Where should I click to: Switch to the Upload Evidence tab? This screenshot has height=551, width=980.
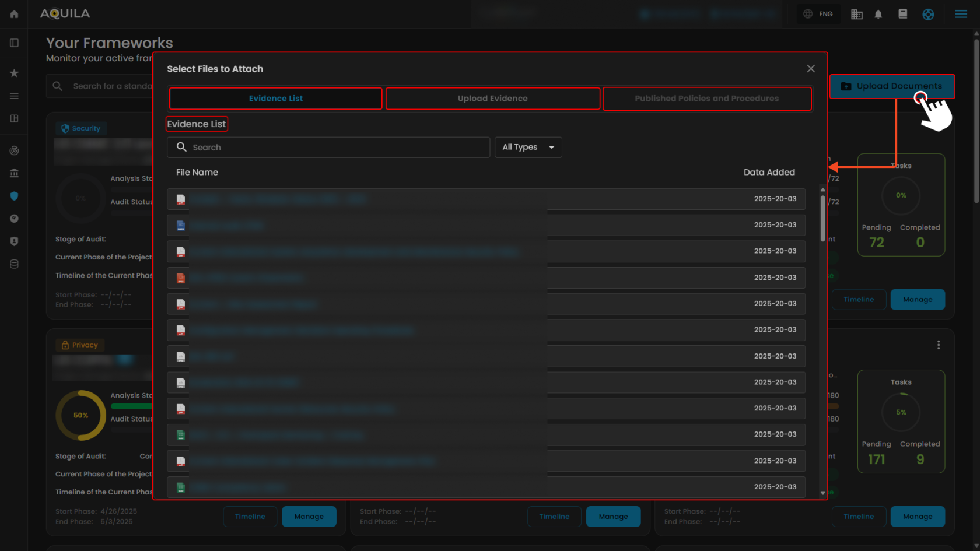click(492, 98)
